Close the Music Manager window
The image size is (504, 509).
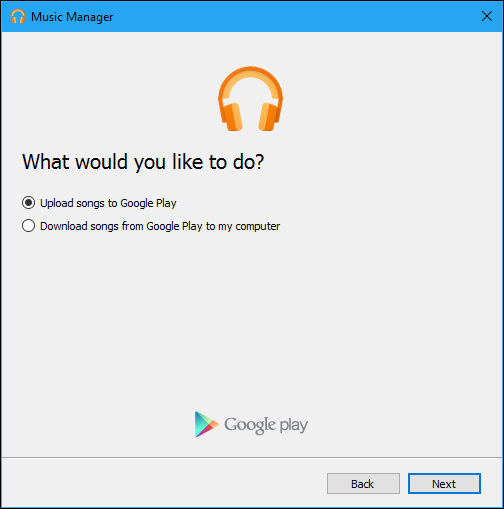pos(487,16)
